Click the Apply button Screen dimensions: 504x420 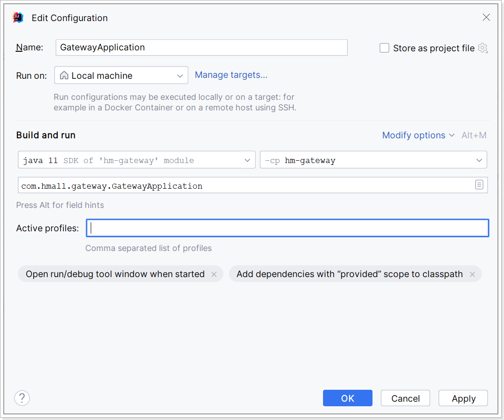[463, 398]
